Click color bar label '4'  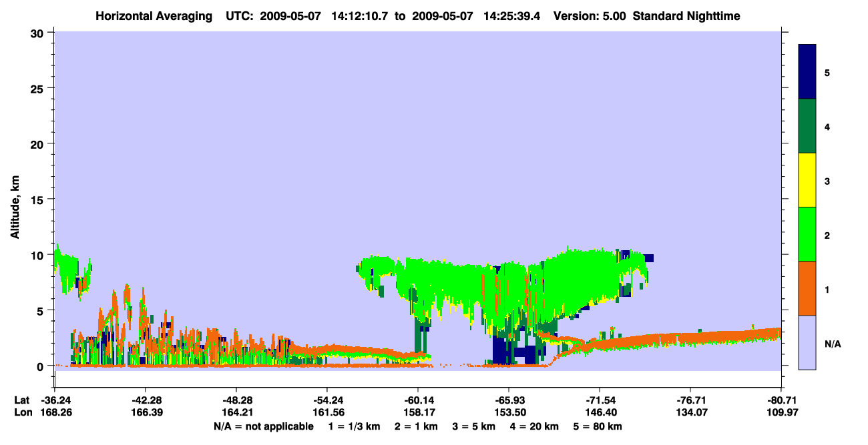(x=827, y=127)
